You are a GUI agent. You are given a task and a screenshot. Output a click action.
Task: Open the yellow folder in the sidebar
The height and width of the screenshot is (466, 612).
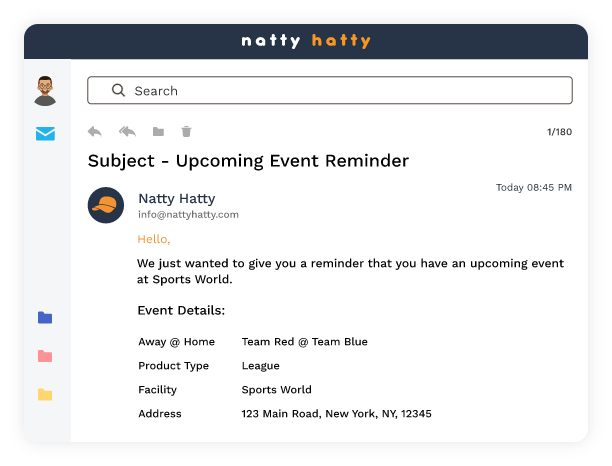point(45,394)
